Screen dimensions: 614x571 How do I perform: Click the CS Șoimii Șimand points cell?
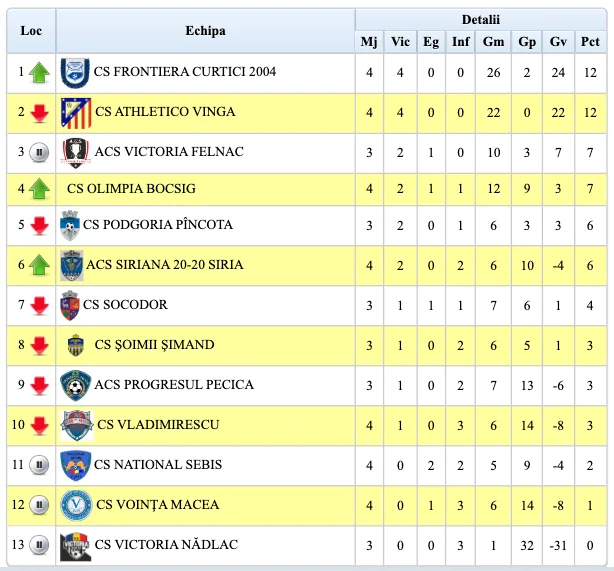[590, 346]
